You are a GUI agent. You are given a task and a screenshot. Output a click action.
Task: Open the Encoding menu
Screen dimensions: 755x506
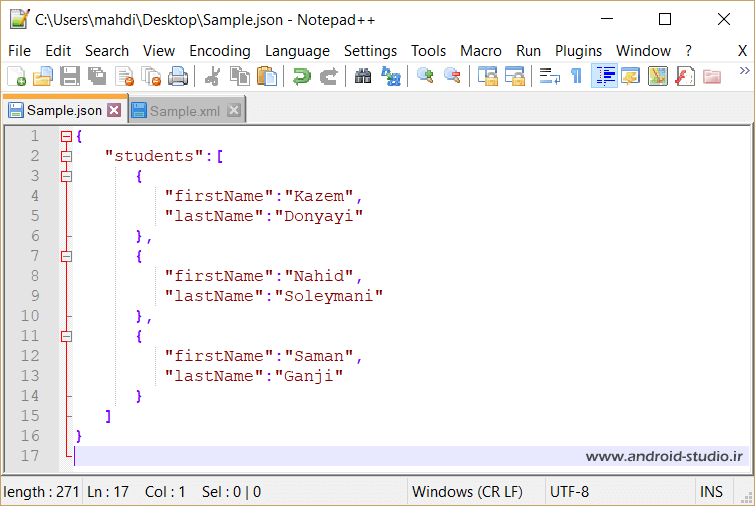220,51
